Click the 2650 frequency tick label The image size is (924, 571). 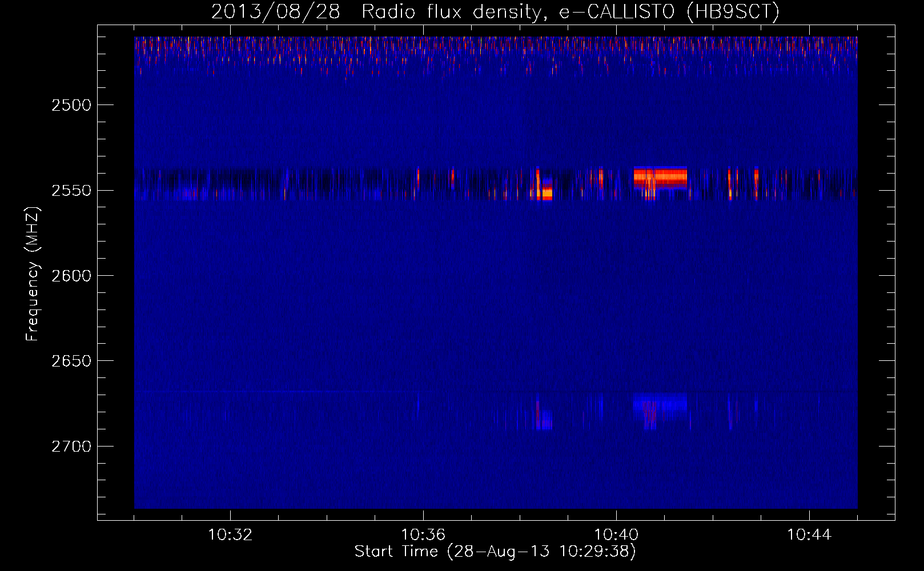[71, 361]
